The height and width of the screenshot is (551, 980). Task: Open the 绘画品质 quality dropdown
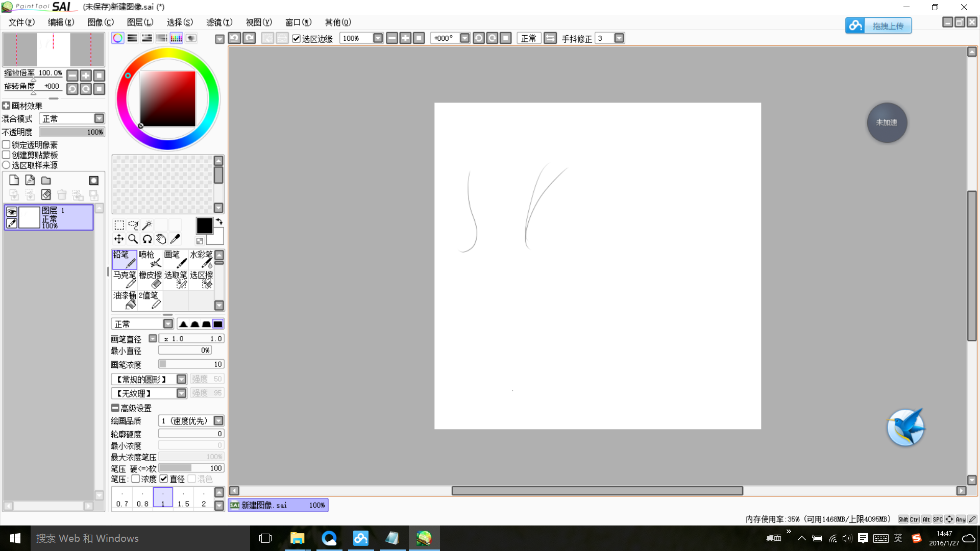click(x=218, y=420)
